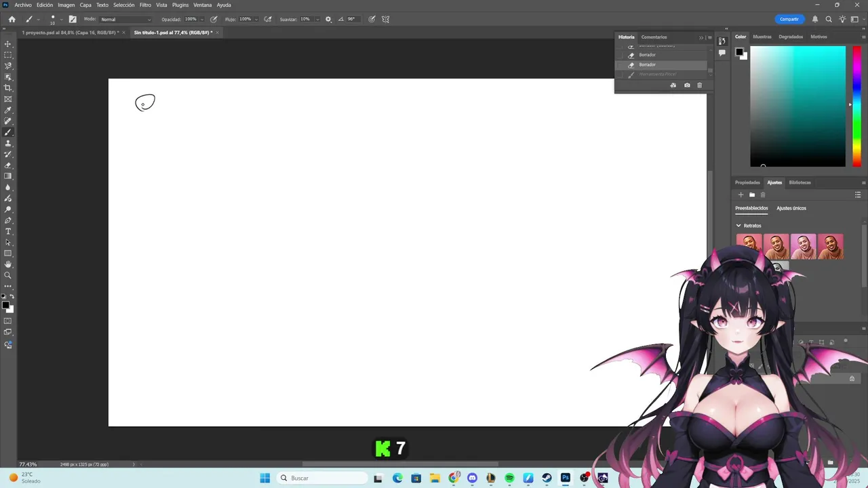Image resolution: width=868 pixels, height=488 pixels.
Task: Toggle airbrush build-up effects icon
Action: 268,19
